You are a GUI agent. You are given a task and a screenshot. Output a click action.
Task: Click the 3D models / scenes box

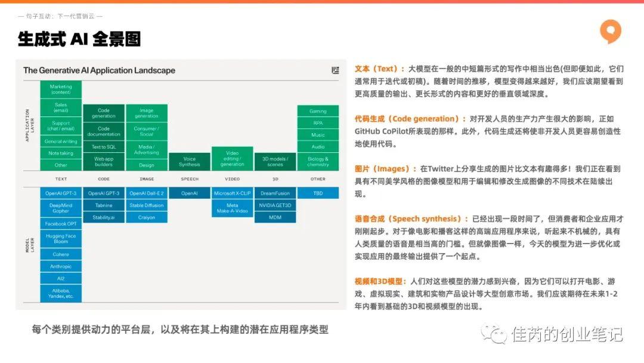pyautogui.click(x=275, y=162)
